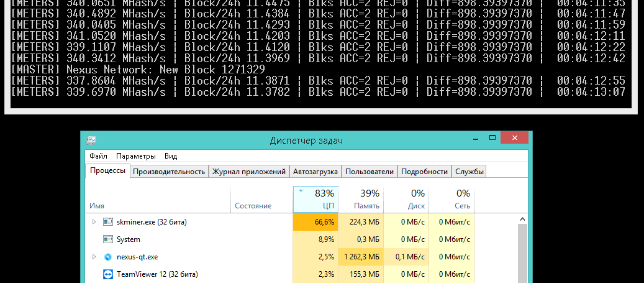Screen dimensions: 644x283
Task: Switch to the Автозагрузка tab
Action: 315,172
